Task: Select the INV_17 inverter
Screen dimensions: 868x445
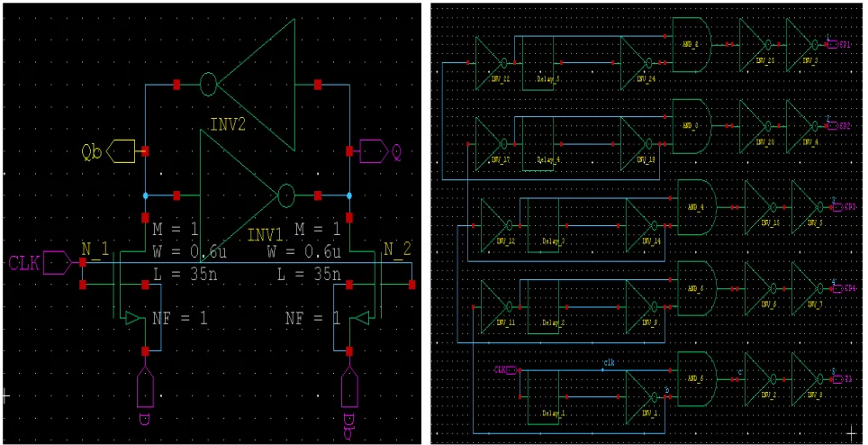Action: coord(493,144)
